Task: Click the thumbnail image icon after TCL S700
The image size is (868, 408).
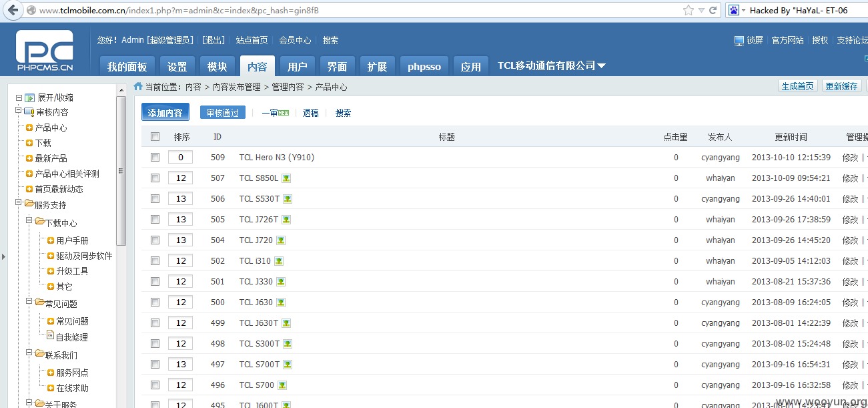Action: click(x=282, y=385)
